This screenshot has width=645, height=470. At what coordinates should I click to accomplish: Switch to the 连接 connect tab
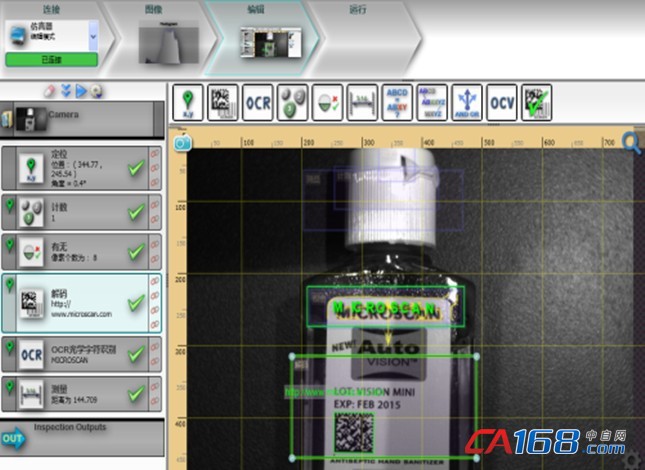(51, 9)
